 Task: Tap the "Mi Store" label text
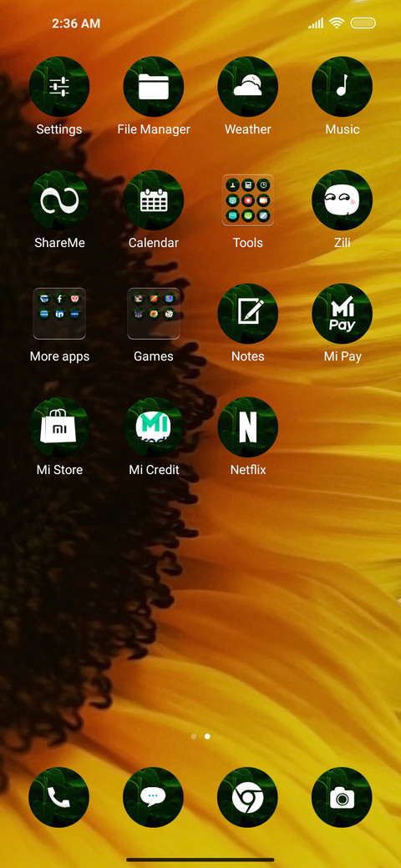pos(59,470)
